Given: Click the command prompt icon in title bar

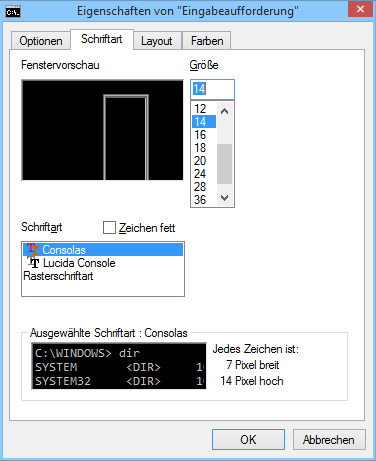Looking at the screenshot, I should (13, 12).
